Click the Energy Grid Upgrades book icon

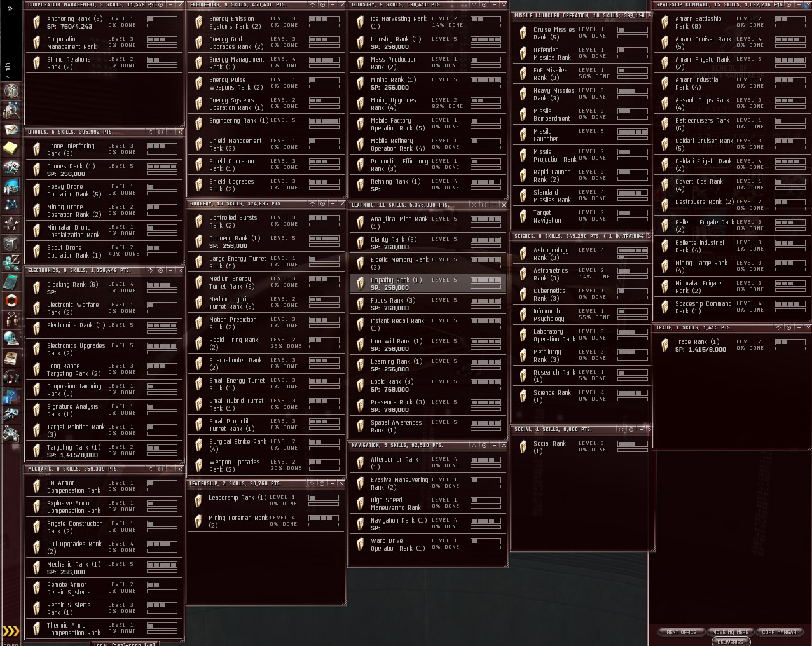coord(198,43)
